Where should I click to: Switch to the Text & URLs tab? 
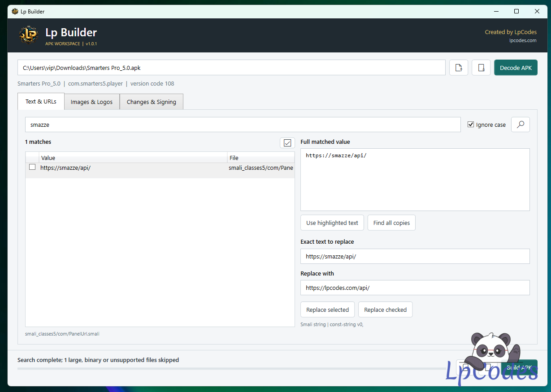(x=41, y=101)
